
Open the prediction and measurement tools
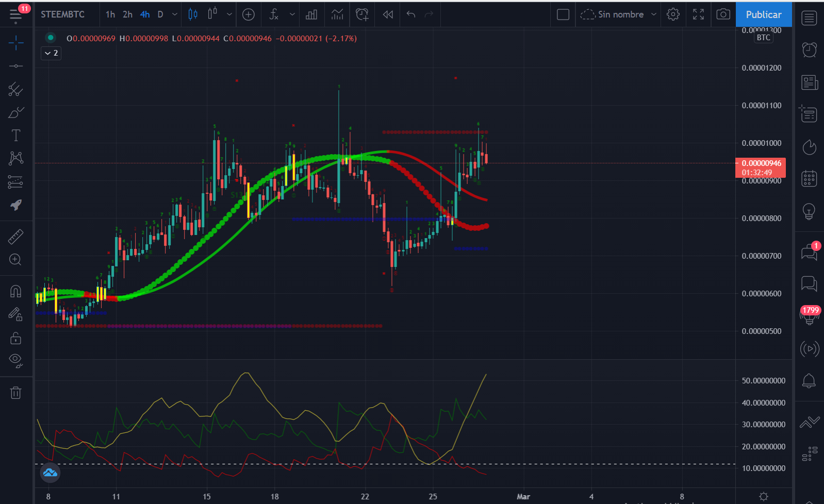click(x=16, y=181)
